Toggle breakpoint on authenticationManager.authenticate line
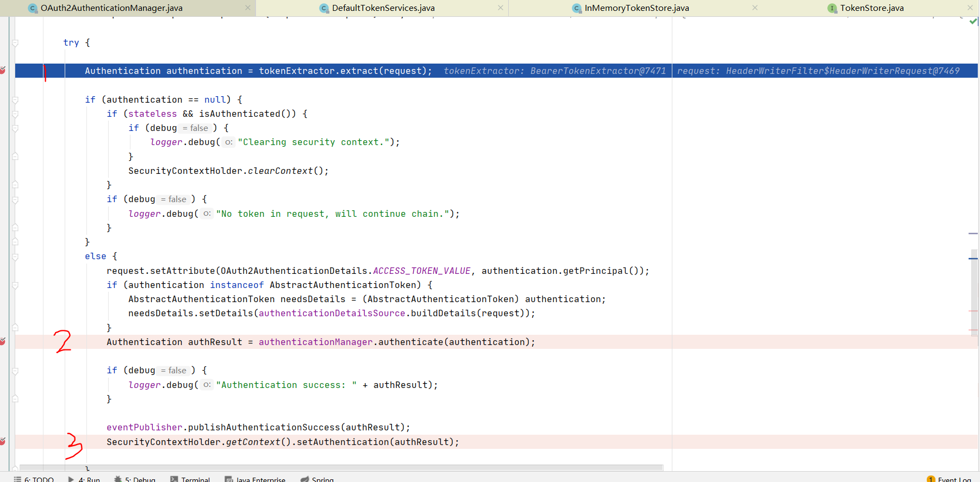 pyautogui.click(x=3, y=342)
